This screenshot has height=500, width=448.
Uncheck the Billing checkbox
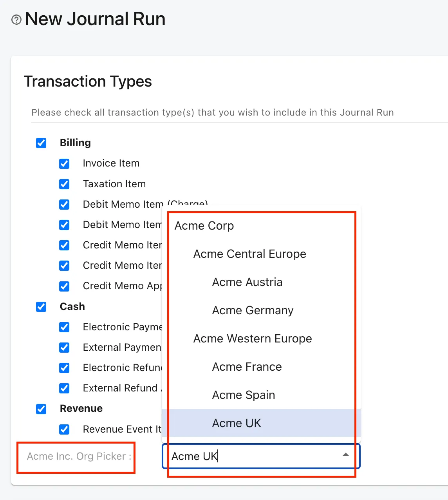coord(41,143)
